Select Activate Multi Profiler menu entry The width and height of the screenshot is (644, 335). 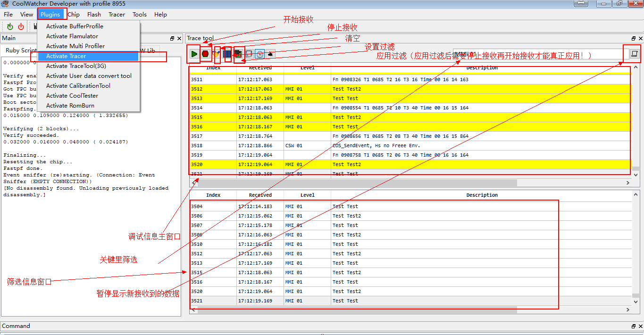click(88, 46)
